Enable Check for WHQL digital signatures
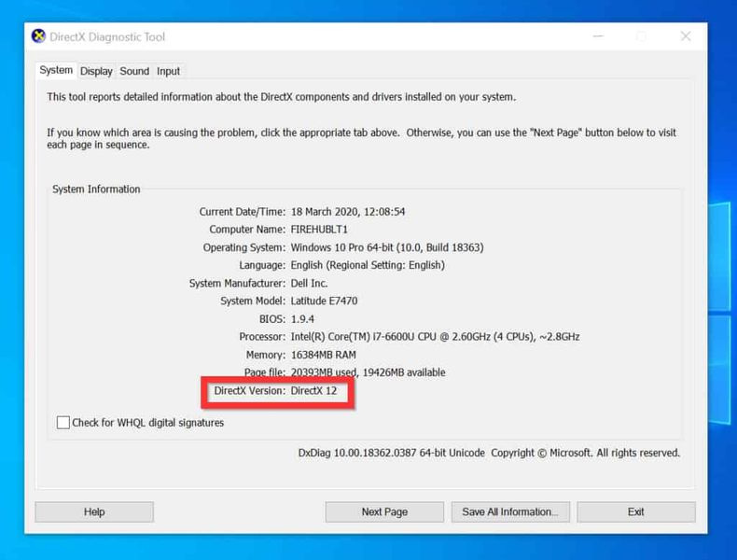Image resolution: width=737 pixels, height=560 pixels. pos(63,422)
